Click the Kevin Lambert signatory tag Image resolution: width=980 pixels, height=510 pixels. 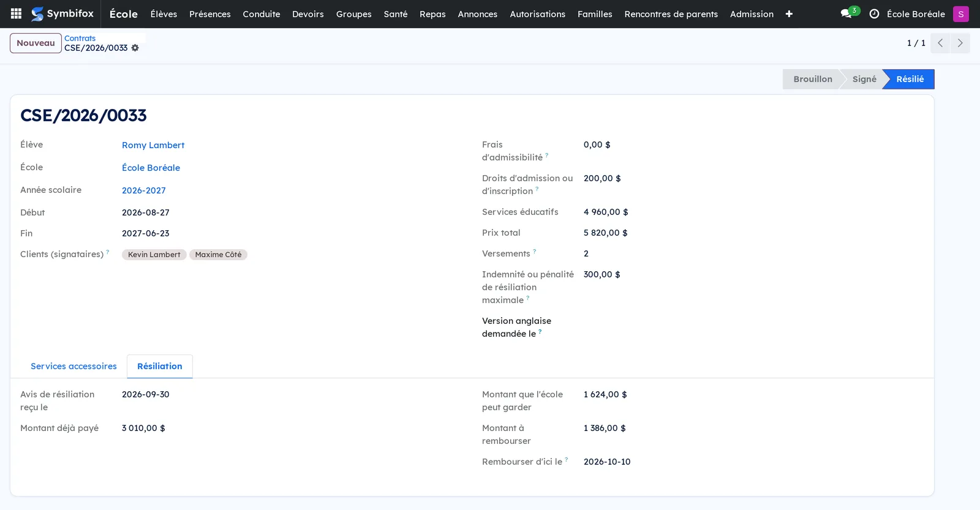(154, 255)
